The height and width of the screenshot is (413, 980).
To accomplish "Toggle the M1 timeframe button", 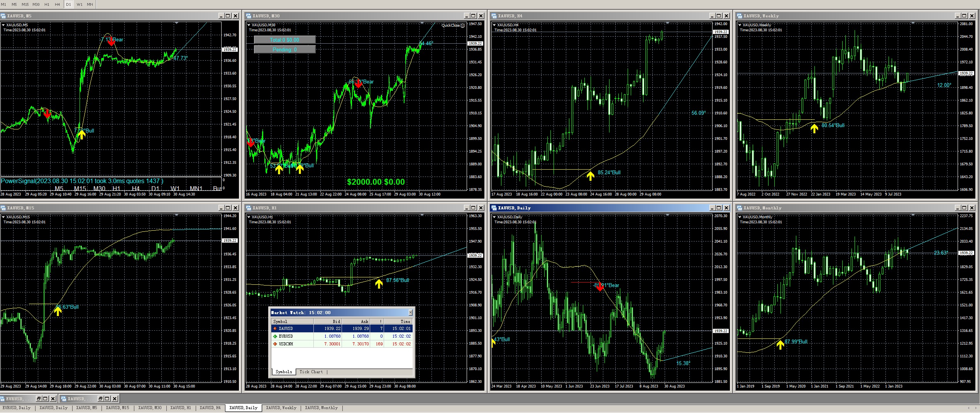I will pos(4,4).
